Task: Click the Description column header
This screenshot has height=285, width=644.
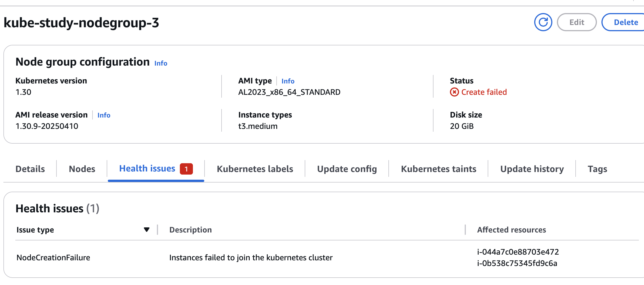Action: pyautogui.click(x=190, y=230)
